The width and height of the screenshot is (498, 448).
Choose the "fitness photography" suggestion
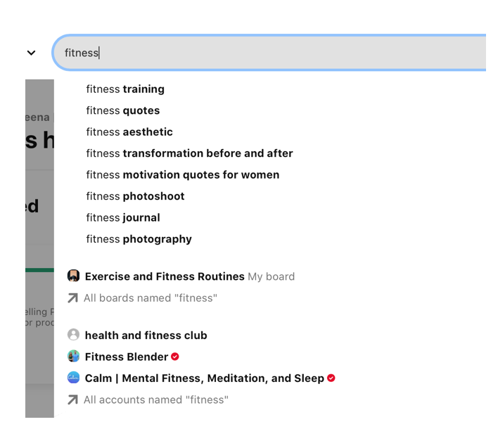(x=139, y=239)
